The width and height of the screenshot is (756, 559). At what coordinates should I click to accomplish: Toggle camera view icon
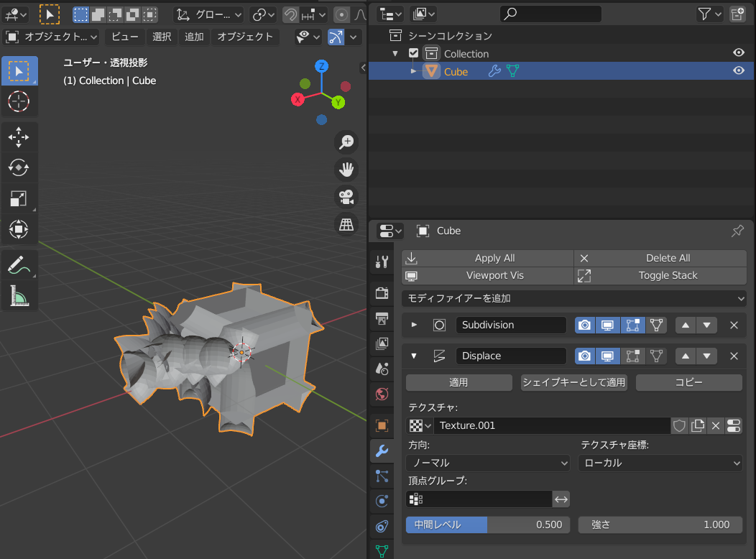(346, 197)
